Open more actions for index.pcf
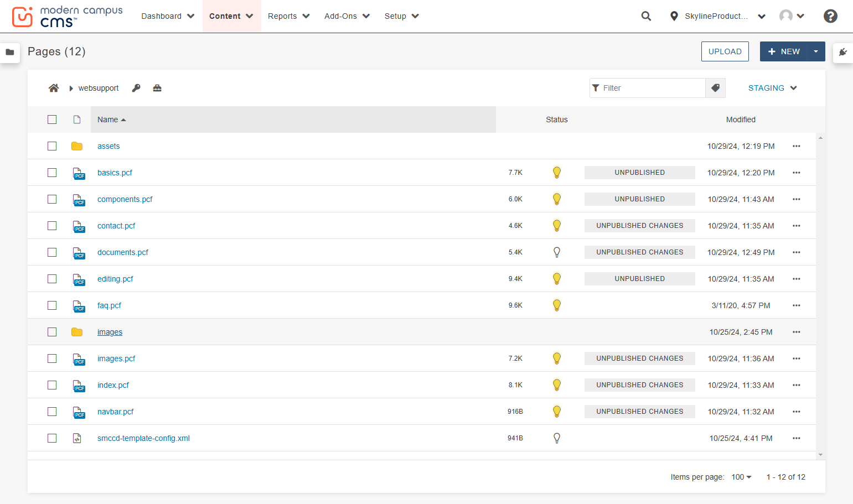Viewport: 853px width, 504px height. 797,385
